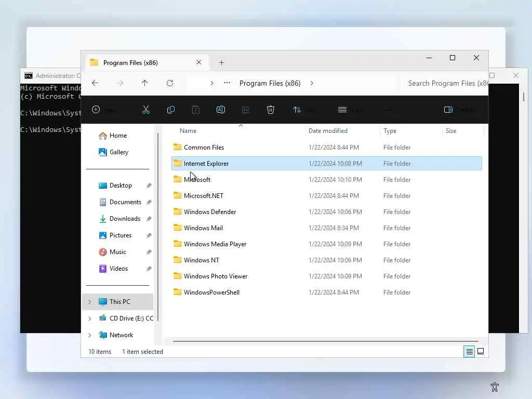Click the Paste clipboard icon
The image size is (532, 399).
point(196,110)
